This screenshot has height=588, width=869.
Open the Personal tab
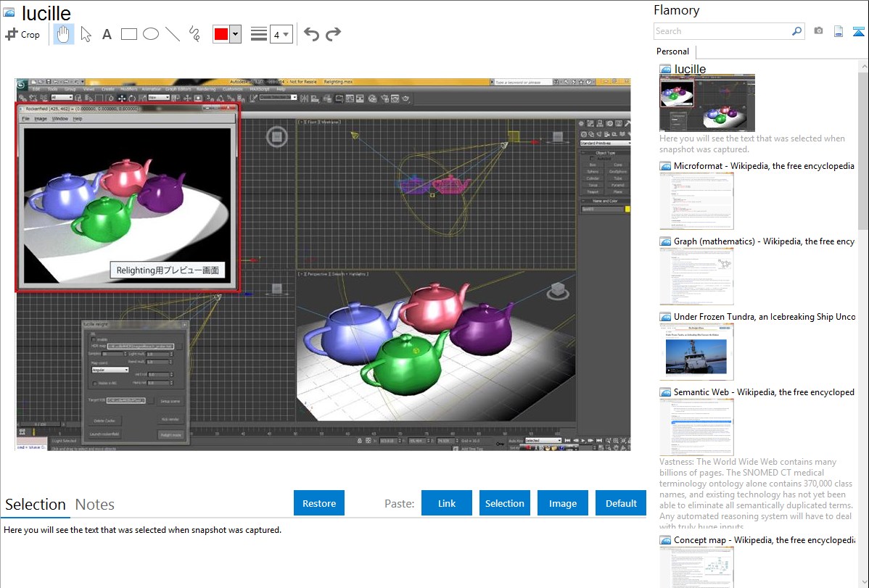pyautogui.click(x=672, y=51)
